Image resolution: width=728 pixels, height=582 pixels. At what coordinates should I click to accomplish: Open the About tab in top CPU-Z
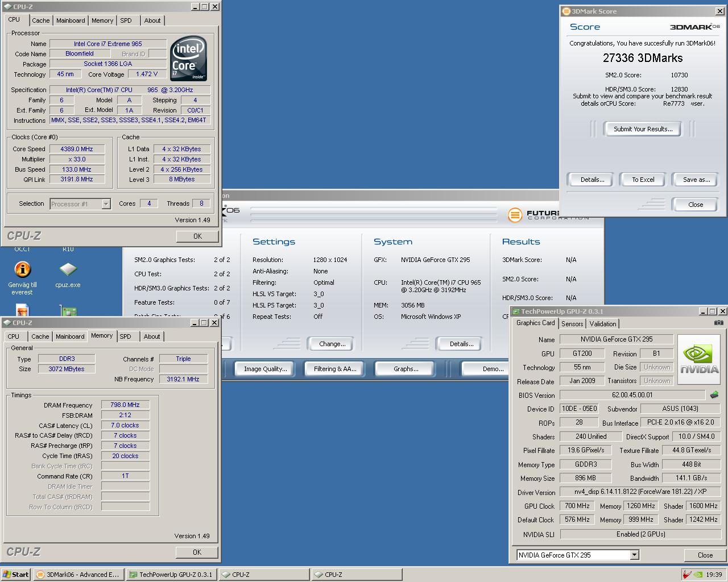click(152, 20)
